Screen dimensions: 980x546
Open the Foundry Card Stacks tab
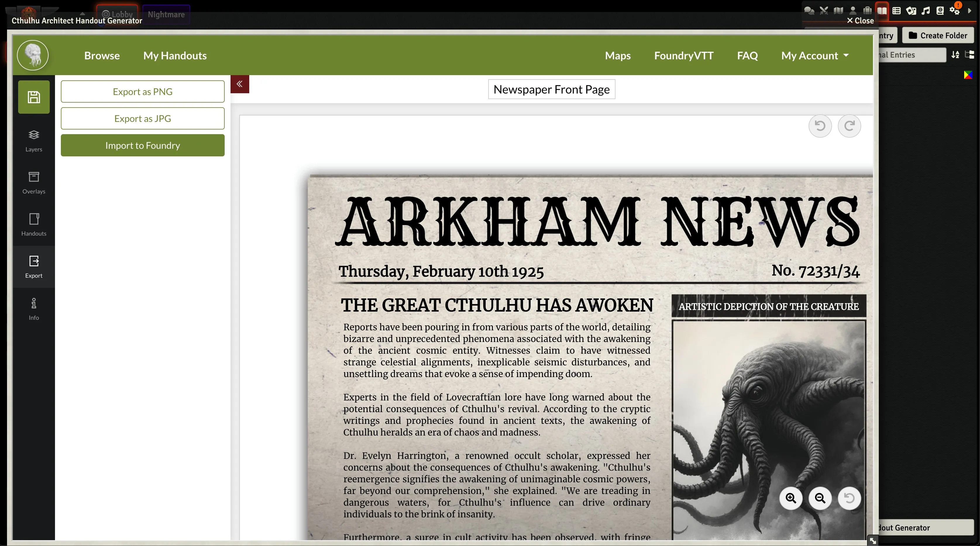[x=911, y=11]
